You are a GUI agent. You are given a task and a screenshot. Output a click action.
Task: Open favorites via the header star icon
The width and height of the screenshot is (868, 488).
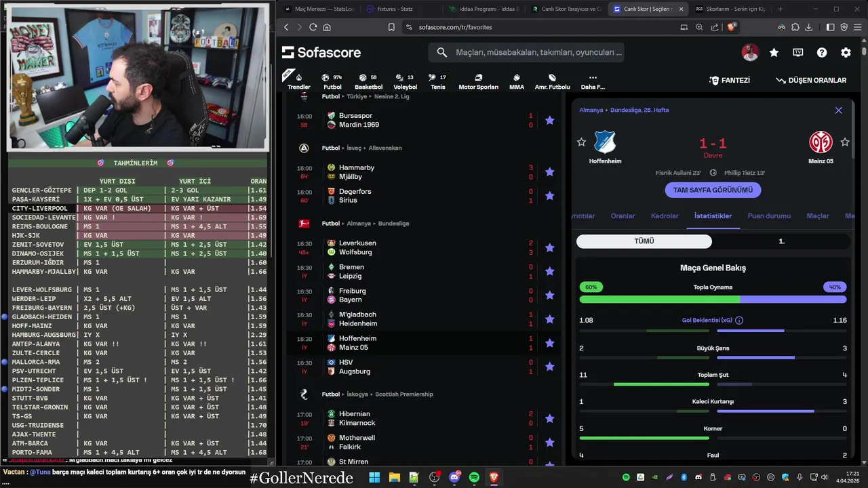(774, 52)
